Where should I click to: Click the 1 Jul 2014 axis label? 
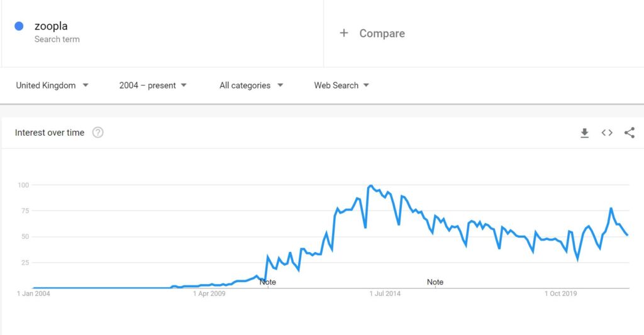click(384, 294)
